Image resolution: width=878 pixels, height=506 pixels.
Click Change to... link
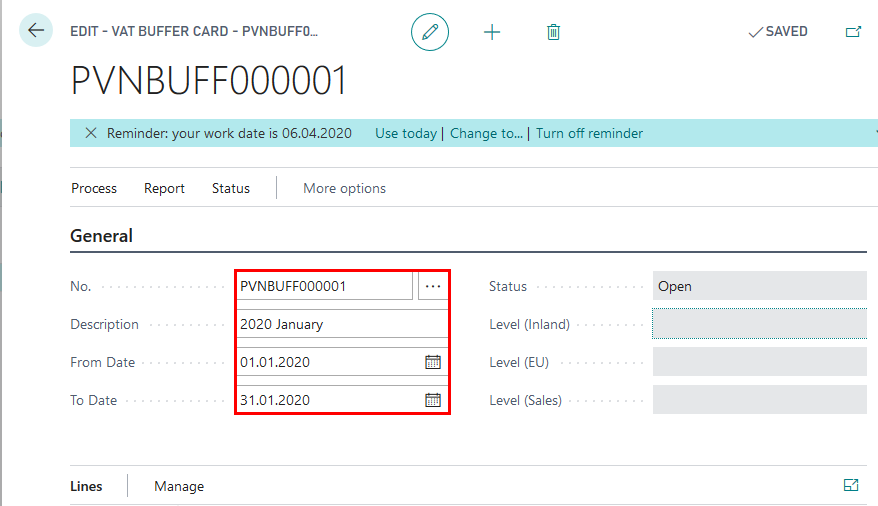(x=486, y=134)
